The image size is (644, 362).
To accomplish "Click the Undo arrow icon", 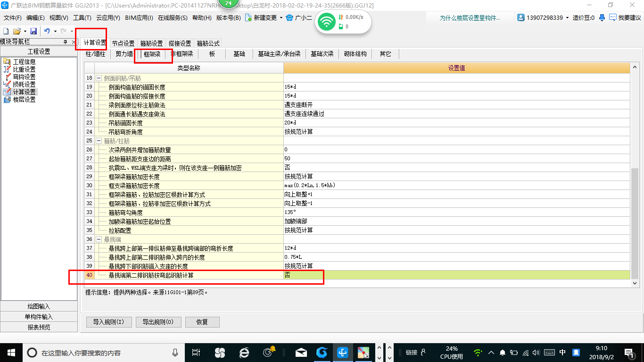I will (x=47, y=31).
